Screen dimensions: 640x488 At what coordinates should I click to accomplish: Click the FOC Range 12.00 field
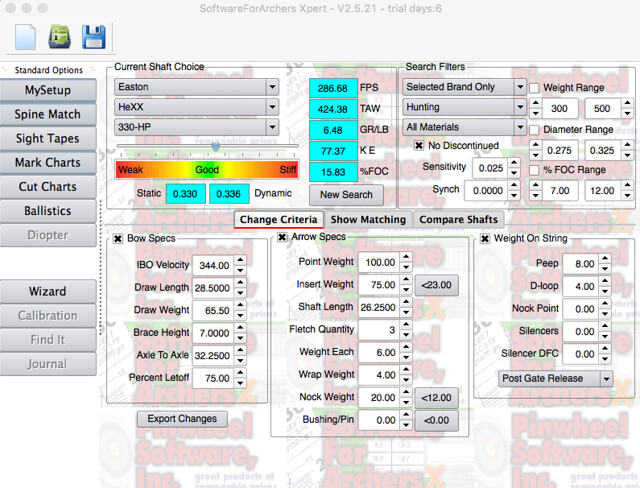pyautogui.click(x=603, y=191)
